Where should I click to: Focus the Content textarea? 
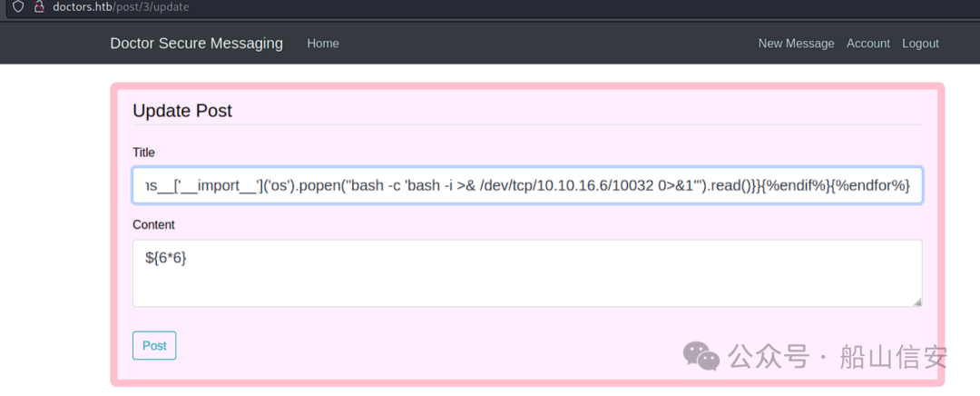click(x=527, y=273)
